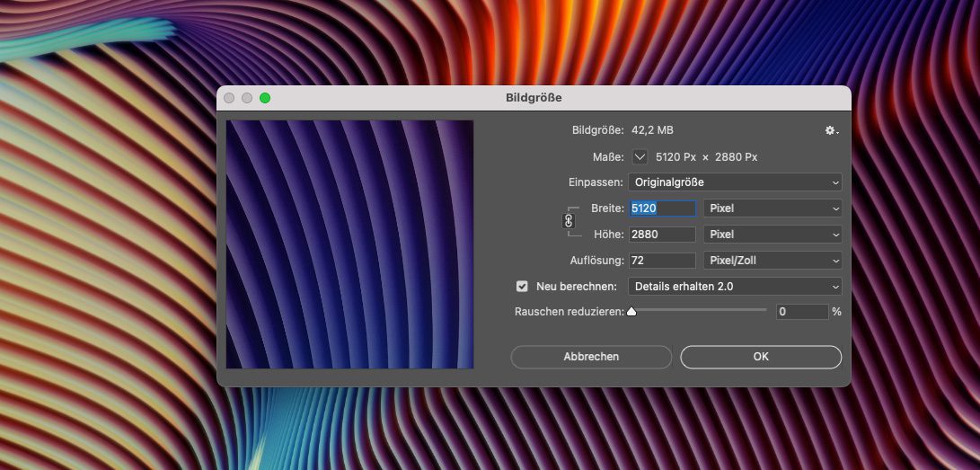Click the Breite value field
The width and height of the screenshot is (980, 470).
662,208
